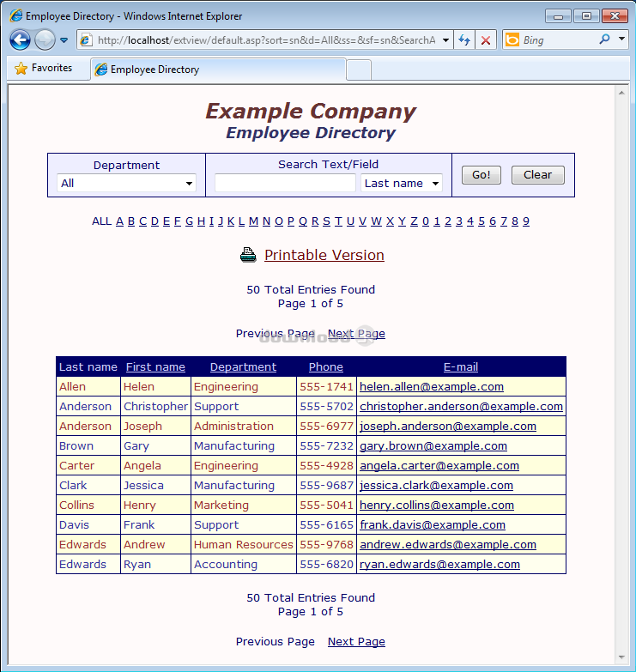Sort by Department column header
Image resolution: width=636 pixels, height=672 pixels.
point(243,366)
